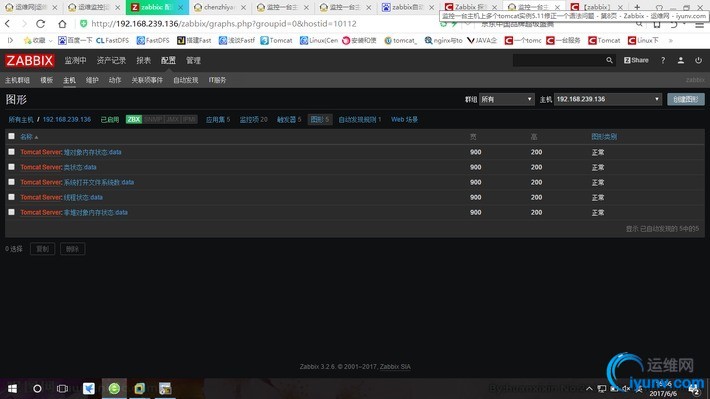Open the 资产记录 menu
710x399 pixels.
click(x=111, y=60)
